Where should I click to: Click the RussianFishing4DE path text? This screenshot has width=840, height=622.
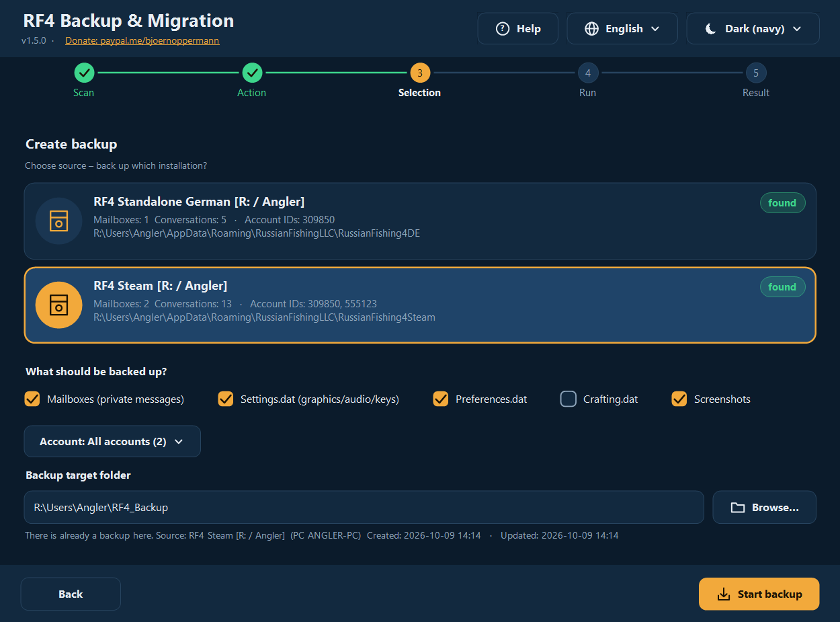257,233
